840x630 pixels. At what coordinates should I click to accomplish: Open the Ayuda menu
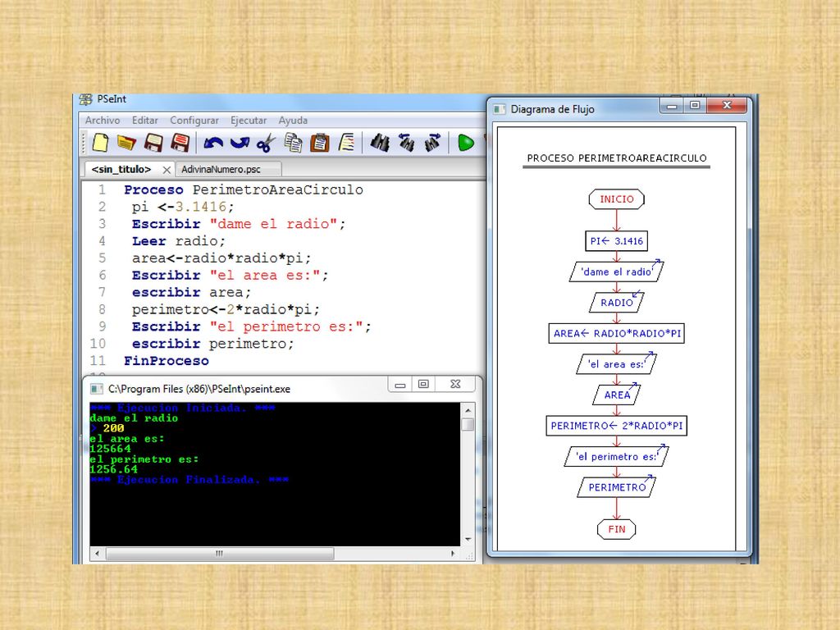(293, 121)
